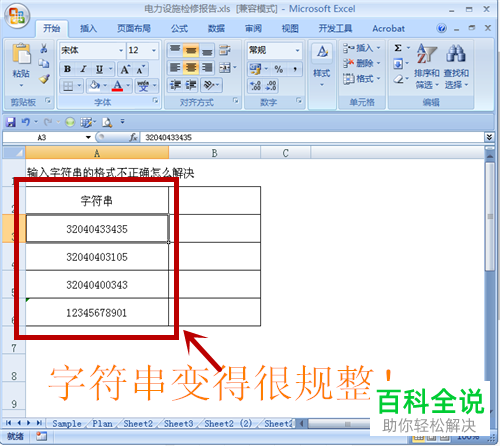Toggle Top Align in the alignment group

[175, 50]
